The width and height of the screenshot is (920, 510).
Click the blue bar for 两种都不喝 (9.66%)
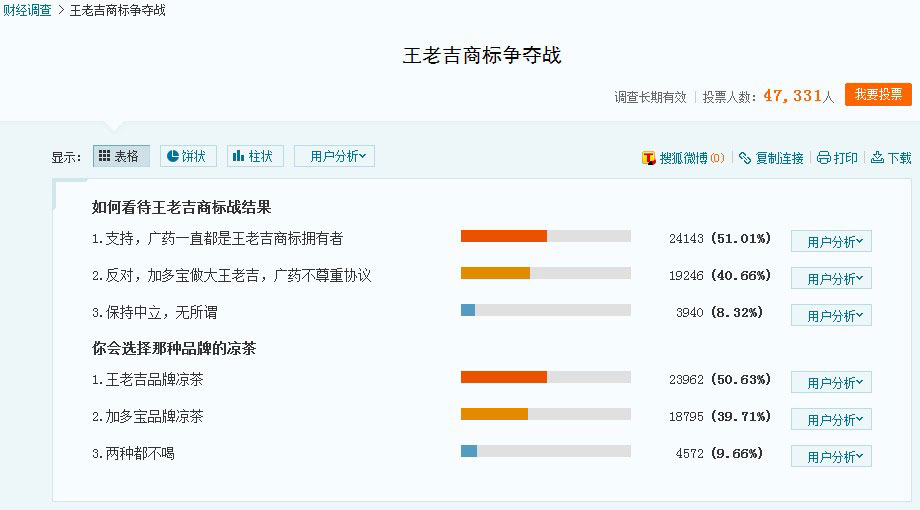pyautogui.click(x=469, y=451)
